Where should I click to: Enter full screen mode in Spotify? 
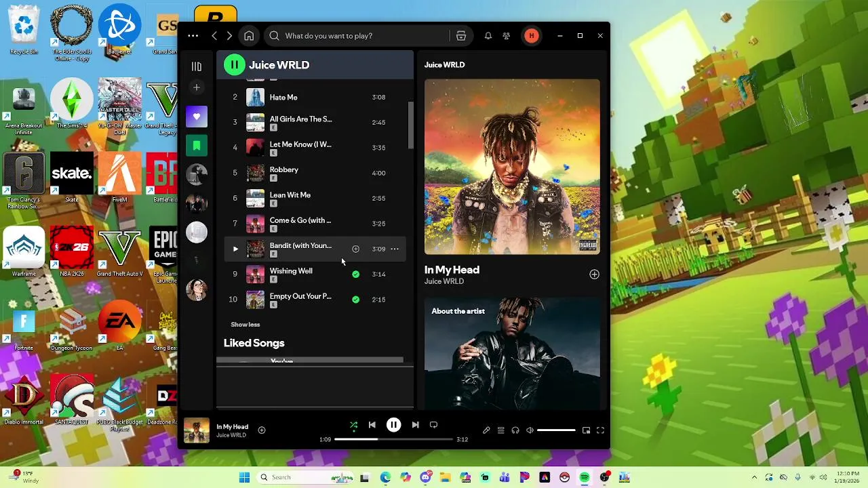click(x=600, y=430)
